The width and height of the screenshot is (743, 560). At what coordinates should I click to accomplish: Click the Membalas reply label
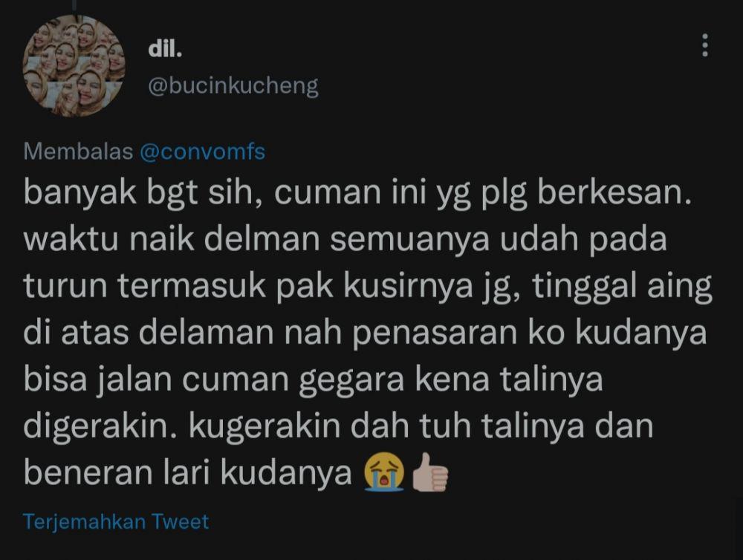78,152
